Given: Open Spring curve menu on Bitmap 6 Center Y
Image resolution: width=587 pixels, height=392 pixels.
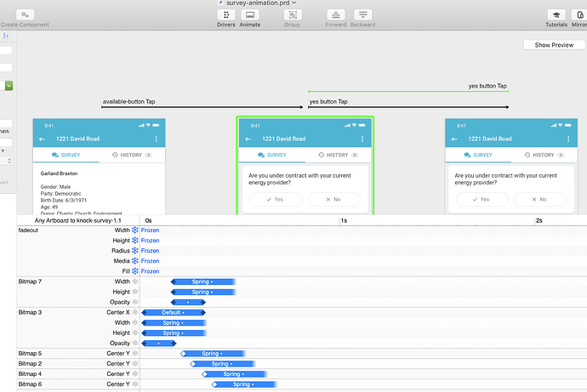Looking at the screenshot, I should (x=243, y=384).
